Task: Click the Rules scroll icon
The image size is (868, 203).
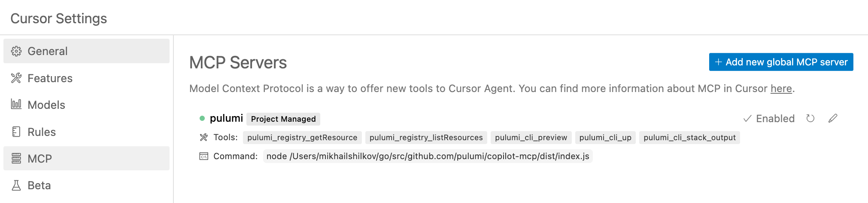Action: [16, 132]
